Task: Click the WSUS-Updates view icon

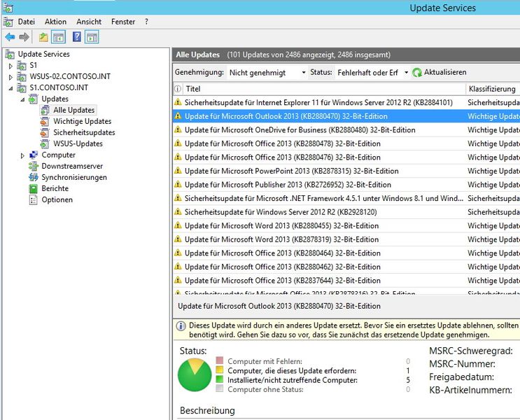Action: point(45,144)
